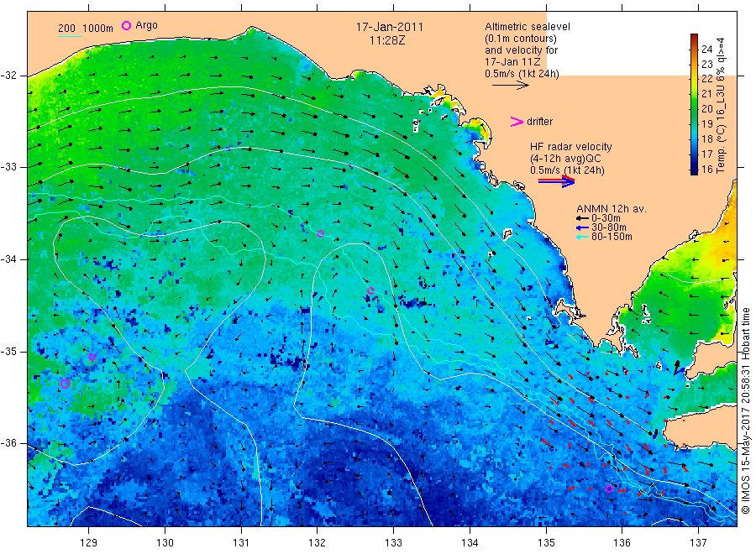Select the cyan 80-150m ANMN arrow symbol
This screenshot has height=554, width=756.
pos(583,237)
